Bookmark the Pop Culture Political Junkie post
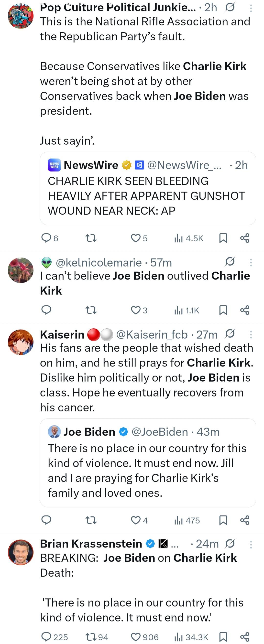The height and width of the screenshot is (644, 264). point(223,238)
